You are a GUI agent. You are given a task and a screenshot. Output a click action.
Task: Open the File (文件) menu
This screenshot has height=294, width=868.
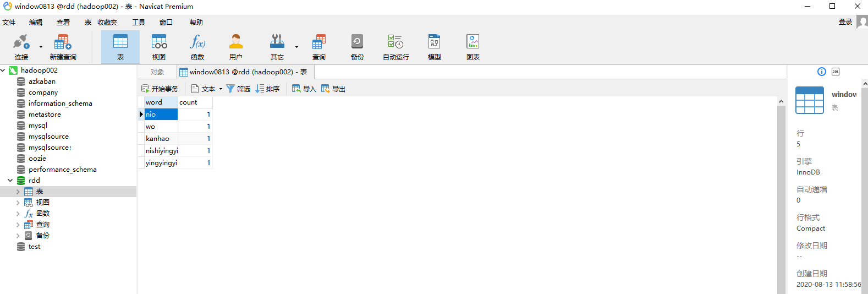pyautogui.click(x=9, y=23)
